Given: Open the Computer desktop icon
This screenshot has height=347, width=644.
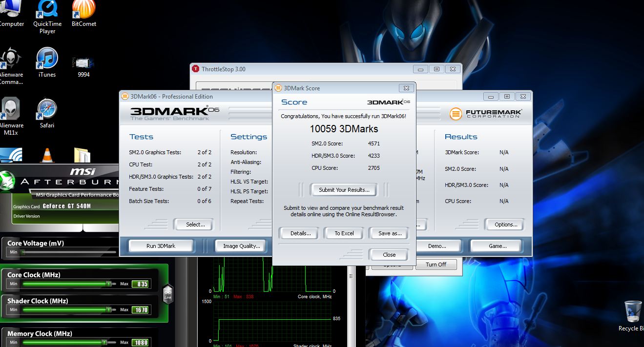Looking at the screenshot, I should coord(11,14).
